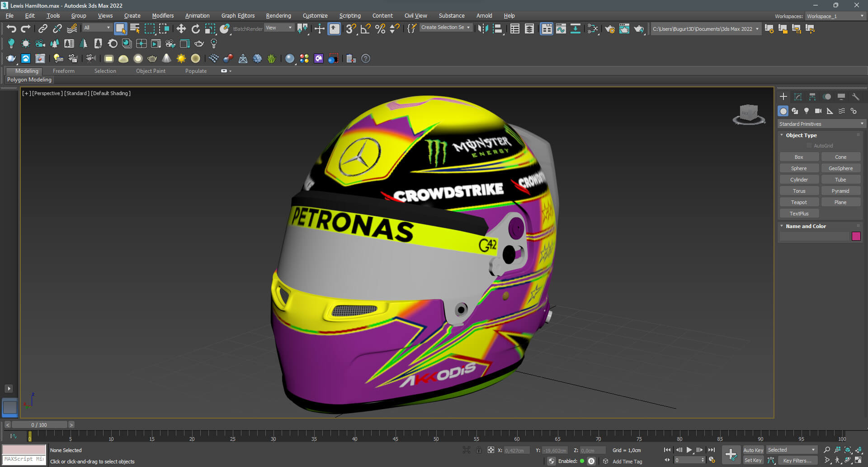Toggle the Ribbon display button
868x467 pixels.
coord(547,29)
